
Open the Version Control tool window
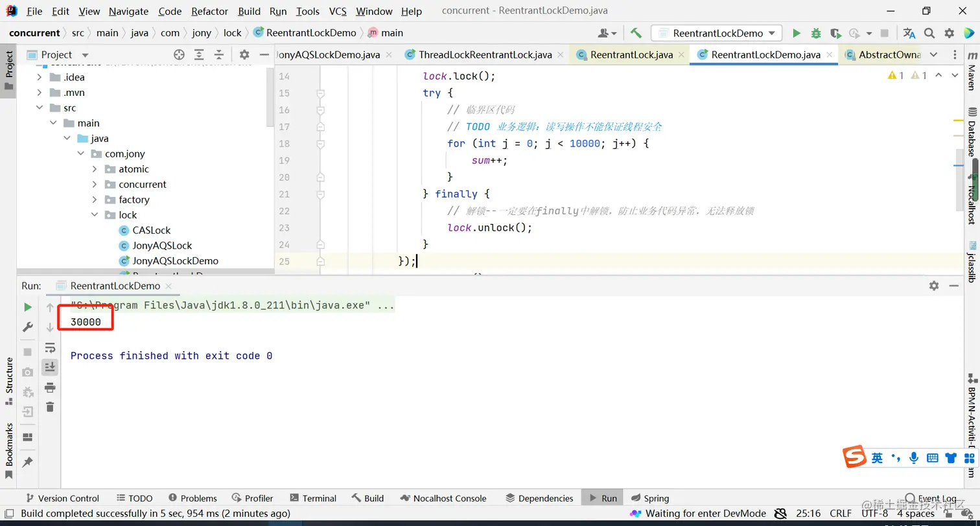point(62,498)
